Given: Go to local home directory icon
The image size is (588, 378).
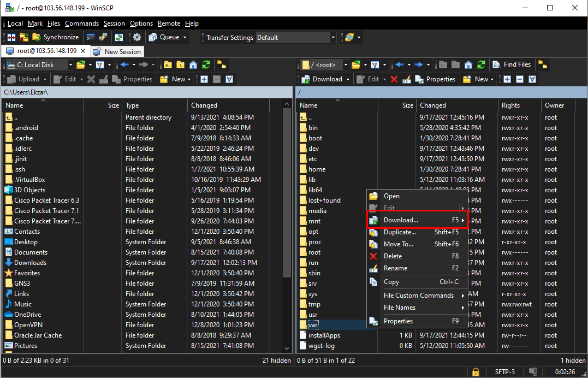Looking at the screenshot, I should click(x=193, y=65).
